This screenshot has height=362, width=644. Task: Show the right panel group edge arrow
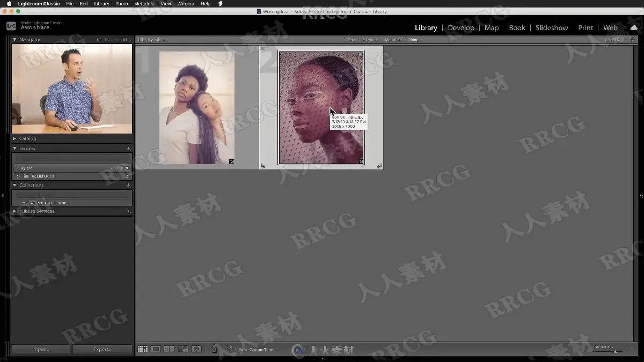[641, 196]
